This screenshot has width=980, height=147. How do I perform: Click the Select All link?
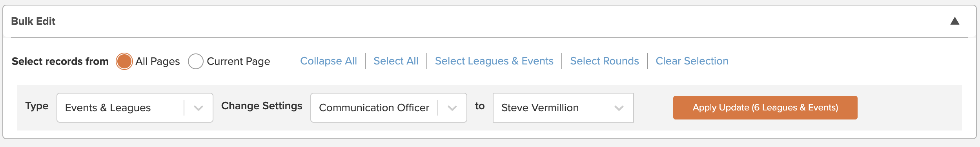click(x=396, y=61)
